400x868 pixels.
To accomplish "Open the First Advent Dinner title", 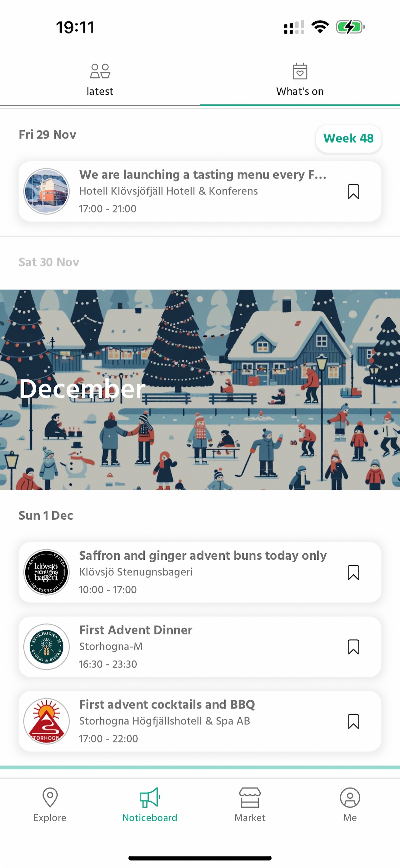I will point(136,630).
